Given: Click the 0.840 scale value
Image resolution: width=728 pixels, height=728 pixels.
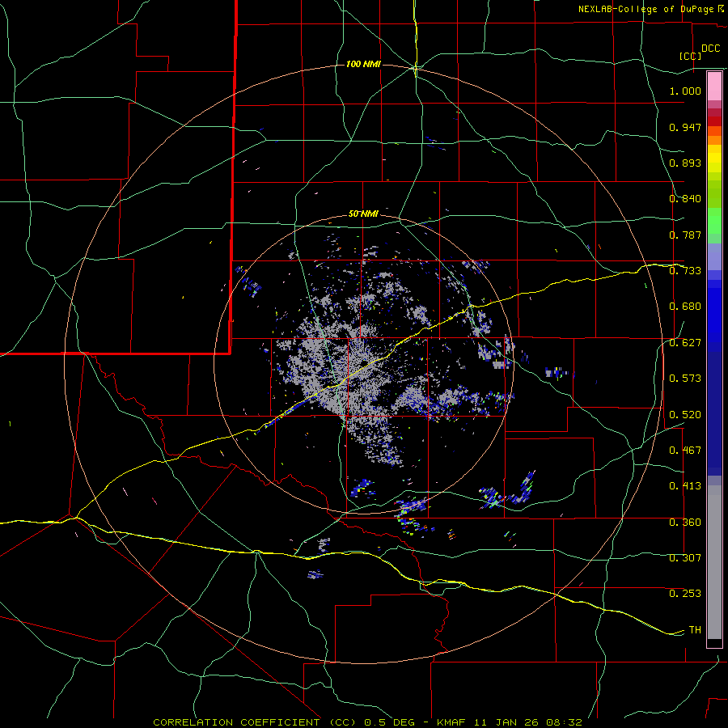Looking at the screenshot, I should click(685, 199).
